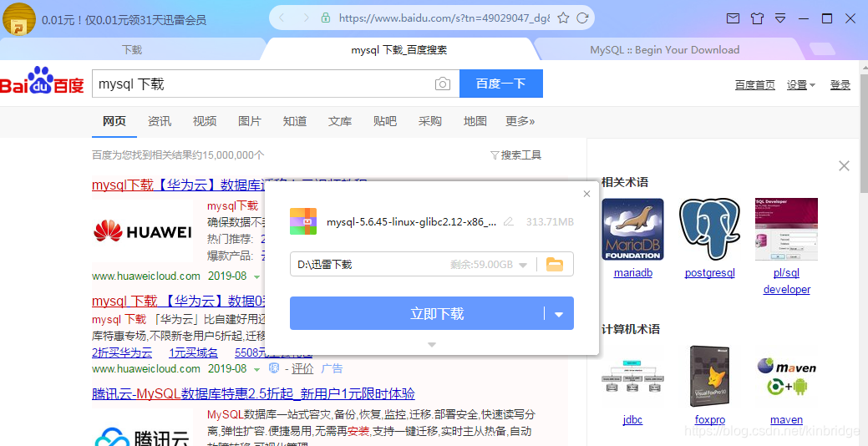Click the Huawei logo image
The image size is (868, 446).
click(142, 231)
